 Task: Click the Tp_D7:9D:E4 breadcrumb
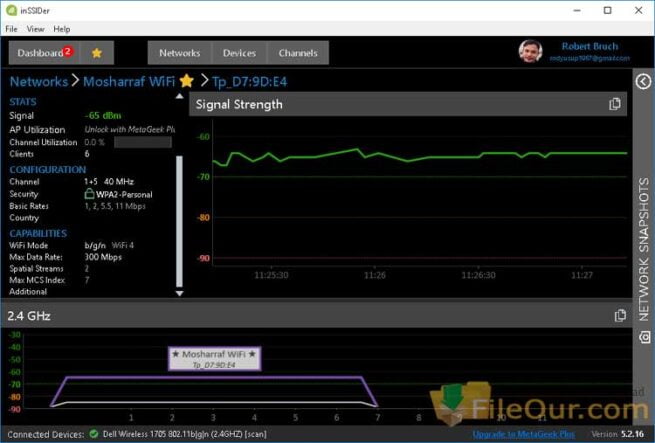pyautogui.click(x=250, y=82)
